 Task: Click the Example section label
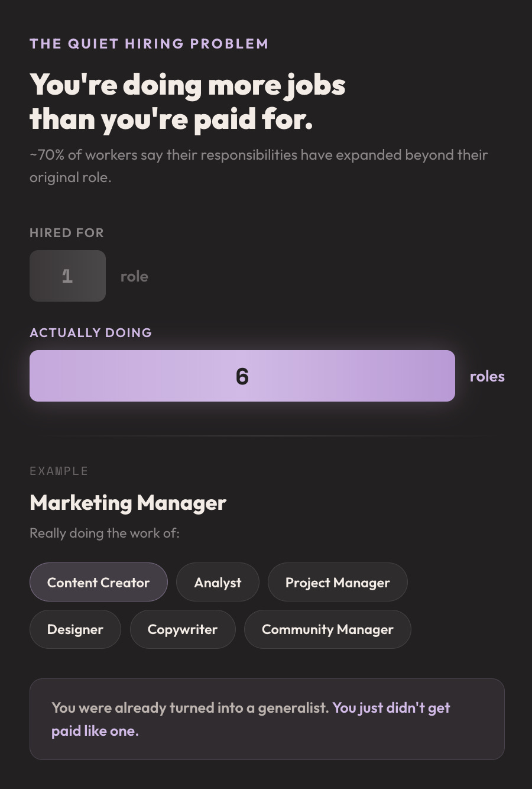pyautogui.click(x=59, y=471)
